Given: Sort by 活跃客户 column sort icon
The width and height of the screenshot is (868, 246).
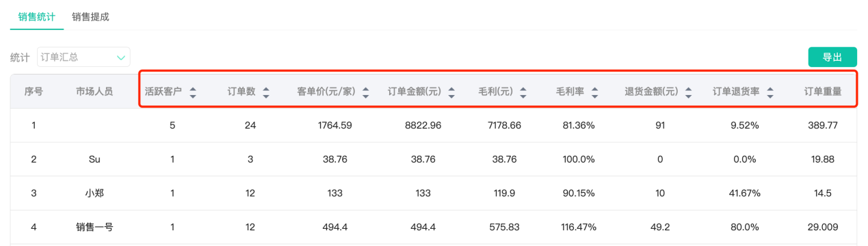Looking at the screenshot, I should point(193,92).
